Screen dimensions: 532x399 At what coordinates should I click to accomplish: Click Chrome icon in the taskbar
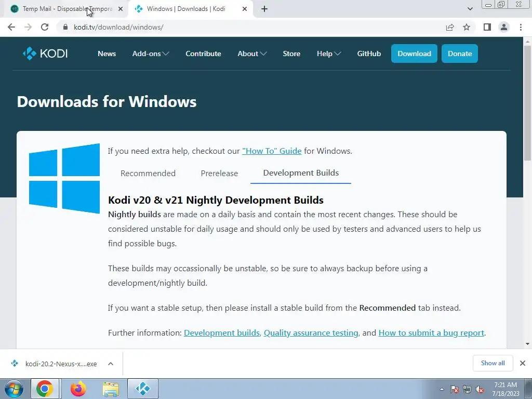[45, 389]
